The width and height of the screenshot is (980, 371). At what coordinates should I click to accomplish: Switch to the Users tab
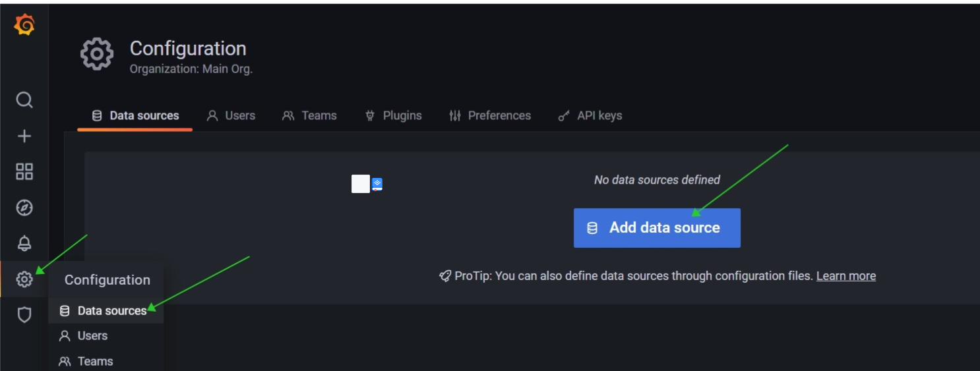(231, 116)
